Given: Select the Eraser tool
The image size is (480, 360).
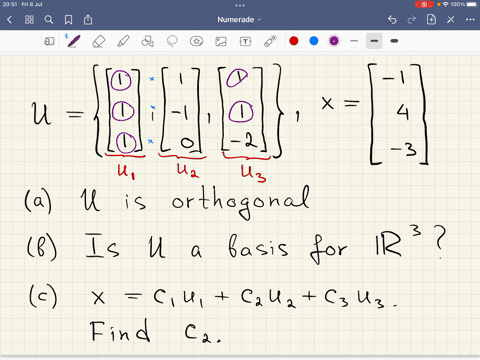Looking at the screenshot, I should tap(98, 41).
